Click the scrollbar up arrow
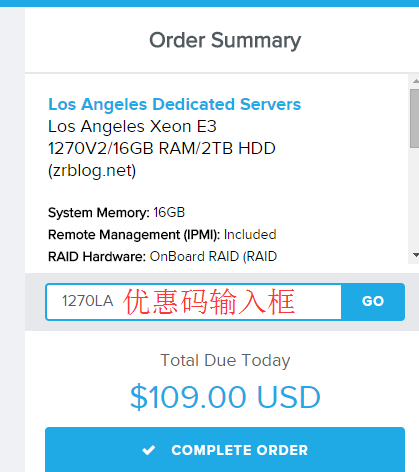The height and width of the screenshot is (472, 419). 415,81
